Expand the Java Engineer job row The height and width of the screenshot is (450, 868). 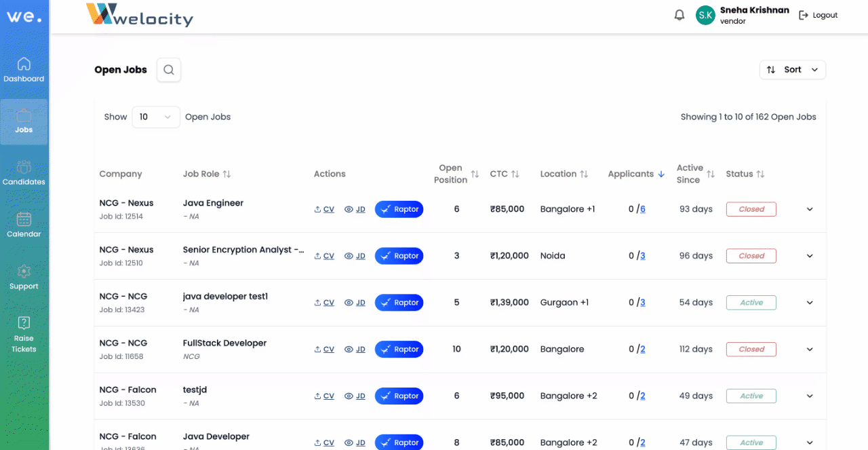[810, 209]
